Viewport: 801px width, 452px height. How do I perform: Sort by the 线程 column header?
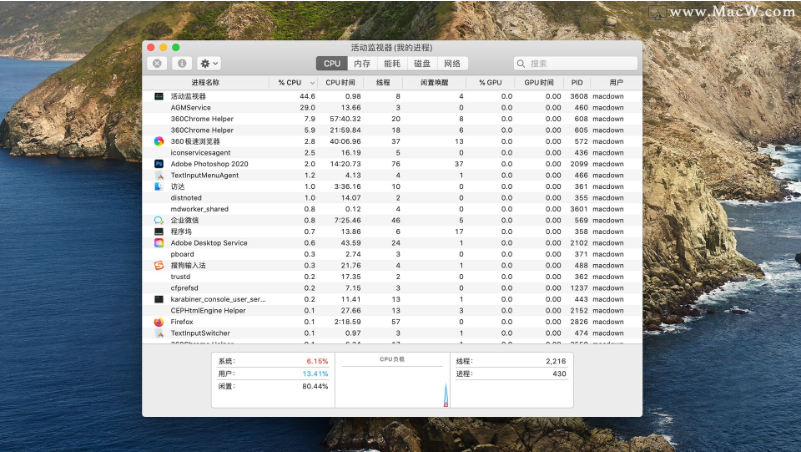(x=383, y=82)
